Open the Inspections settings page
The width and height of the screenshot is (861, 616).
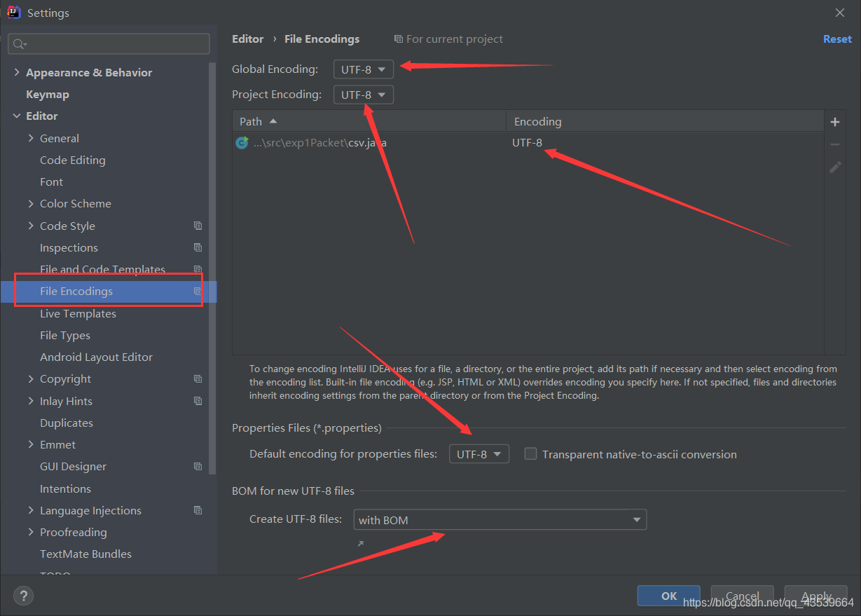coord(69,247)
